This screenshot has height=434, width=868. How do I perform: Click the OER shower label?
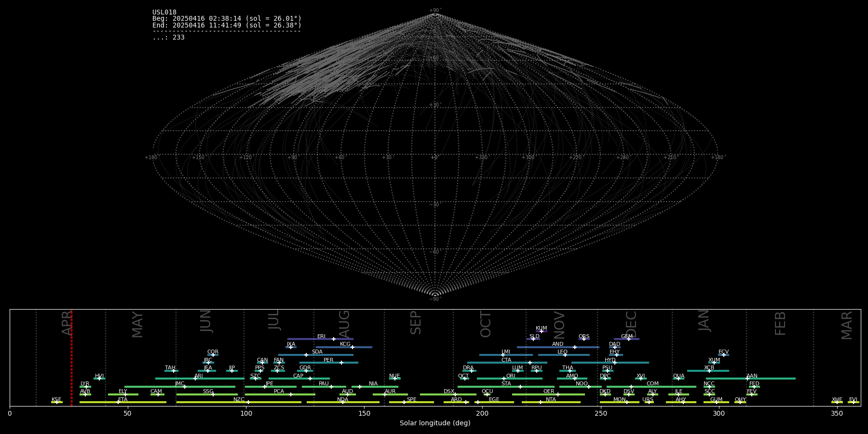(549, 392)
